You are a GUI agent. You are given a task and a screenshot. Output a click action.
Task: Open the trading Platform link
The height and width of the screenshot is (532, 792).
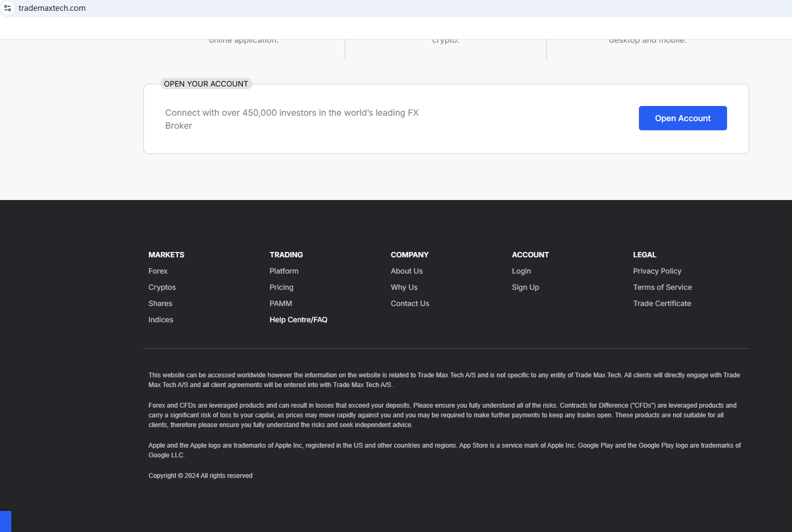[x=283, y=271]
